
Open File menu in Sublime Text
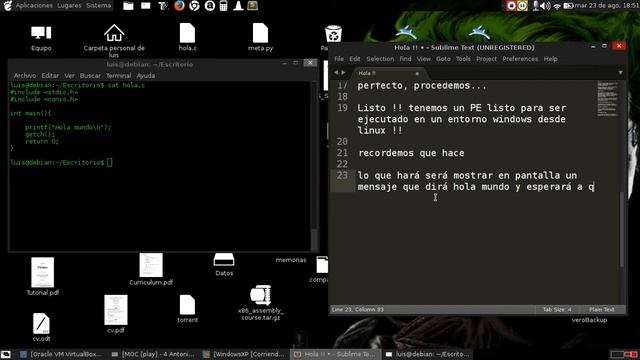point(339,59)
